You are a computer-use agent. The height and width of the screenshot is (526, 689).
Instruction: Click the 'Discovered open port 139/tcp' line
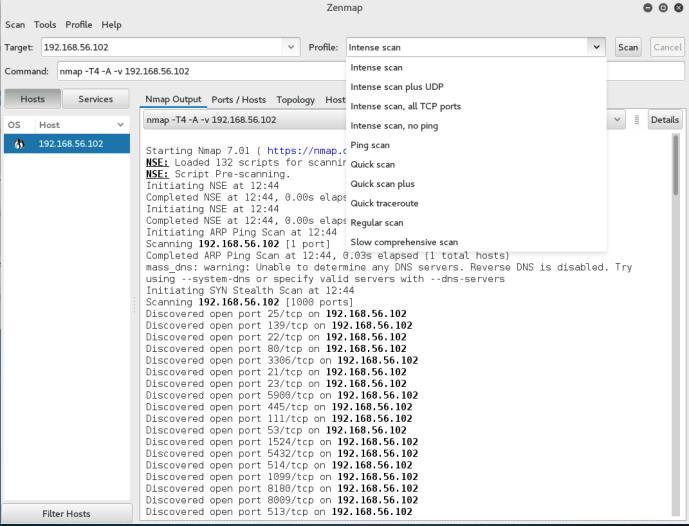[x=279, y=325]
